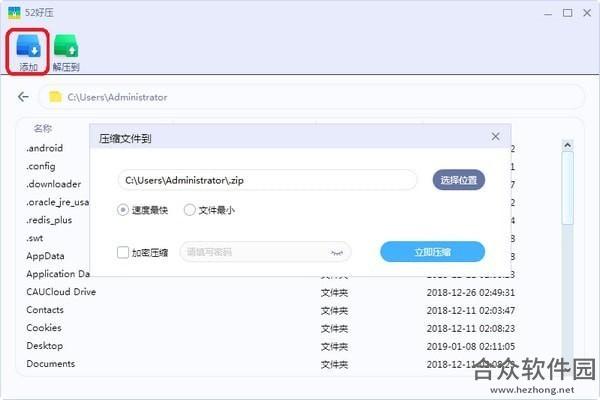Click date 2018-12-11 02:03:47

click(471, 311)
